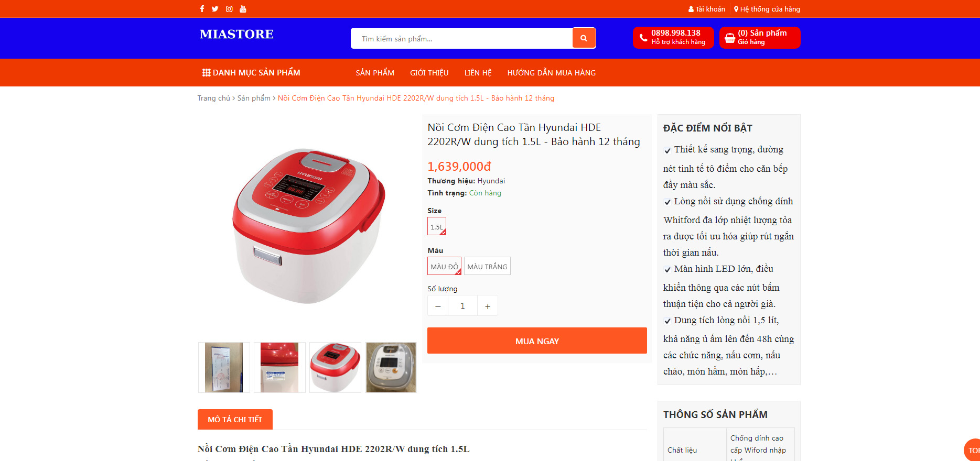Decrease quantity with the minus button
980x461 pixels.
tap(438, 306)
